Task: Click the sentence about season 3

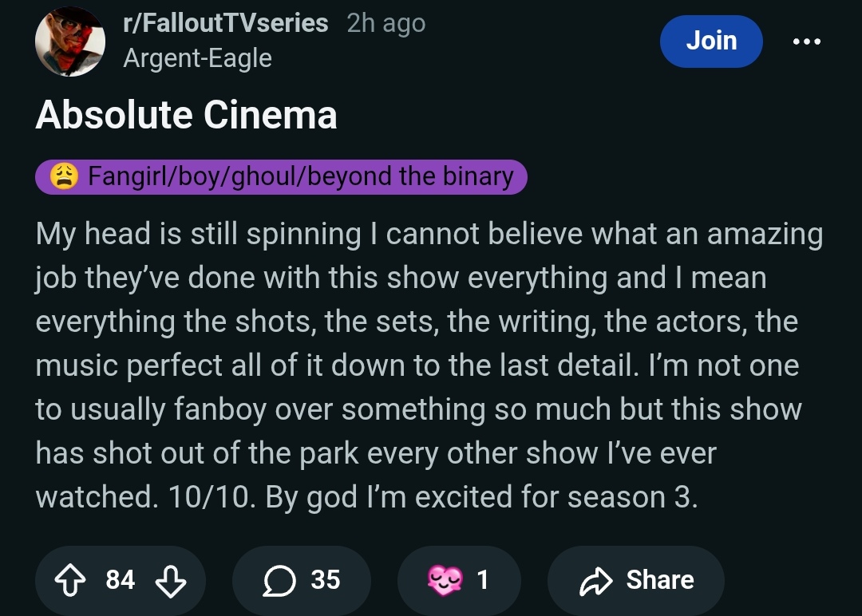Action: [x=481, y=497]
